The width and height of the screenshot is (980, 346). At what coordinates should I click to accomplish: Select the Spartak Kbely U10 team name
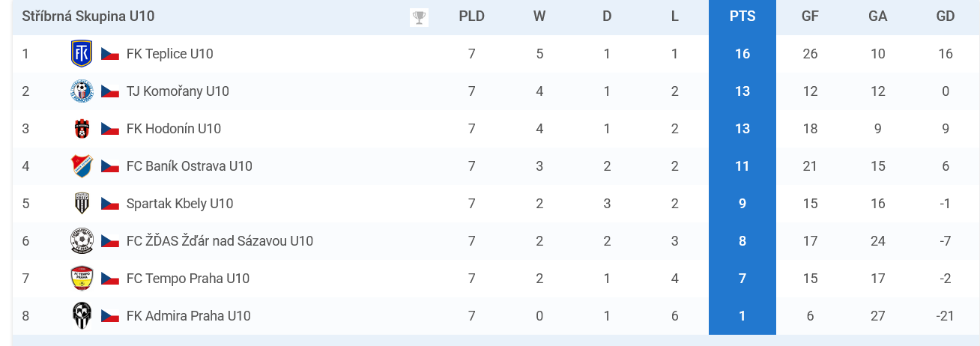tap(180, 204)
